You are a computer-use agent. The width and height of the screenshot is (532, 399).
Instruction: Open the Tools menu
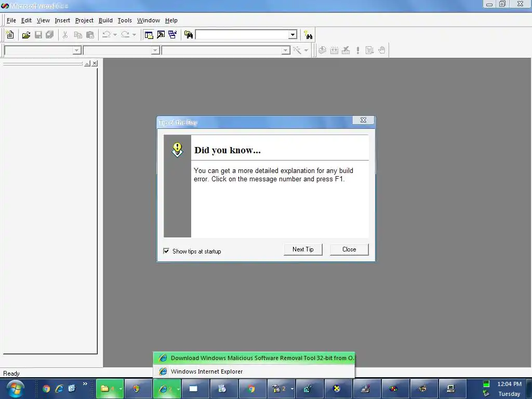click(125, 20)
